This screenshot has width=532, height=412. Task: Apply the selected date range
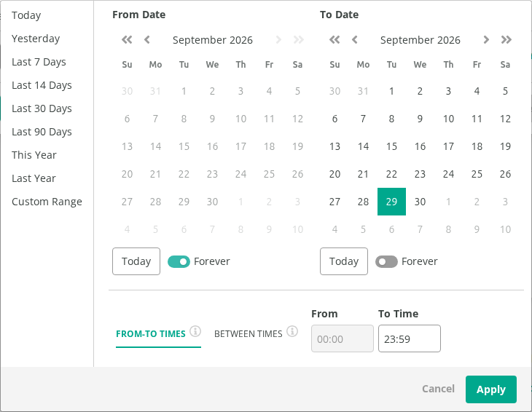491,389
